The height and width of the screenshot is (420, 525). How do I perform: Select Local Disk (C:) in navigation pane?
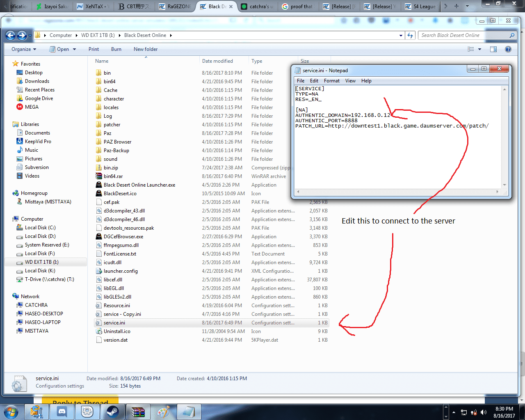40,228
